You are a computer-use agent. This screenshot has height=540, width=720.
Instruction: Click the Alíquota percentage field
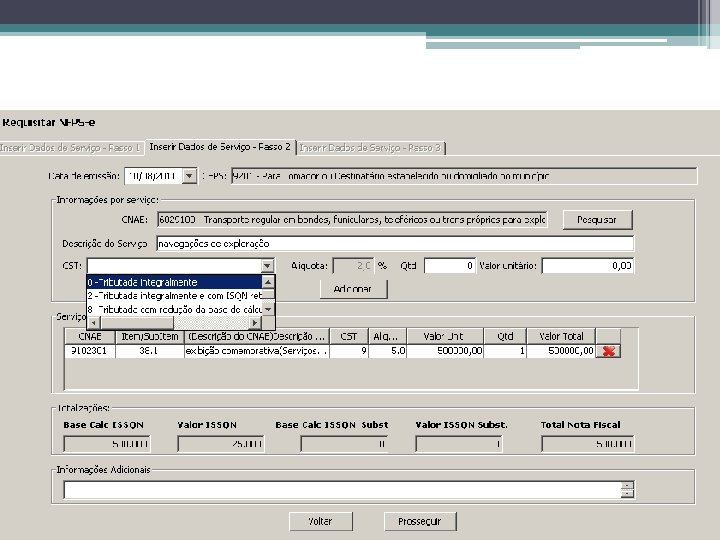pos(353,266)
